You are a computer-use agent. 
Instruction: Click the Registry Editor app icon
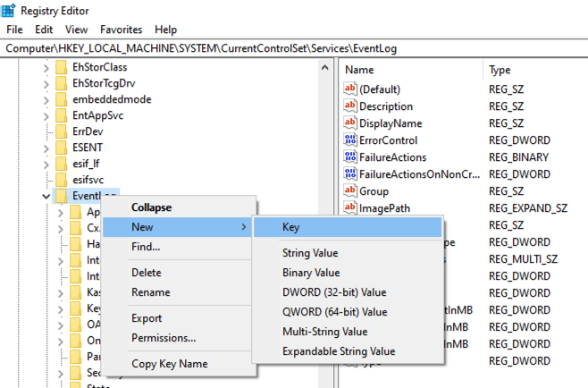pyautogui.click(x=10, y=10)
